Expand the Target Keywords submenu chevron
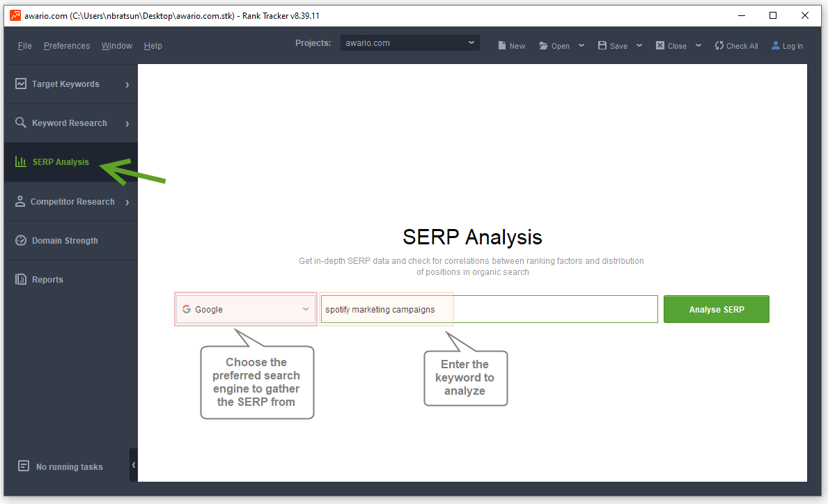 pos(127,84)
